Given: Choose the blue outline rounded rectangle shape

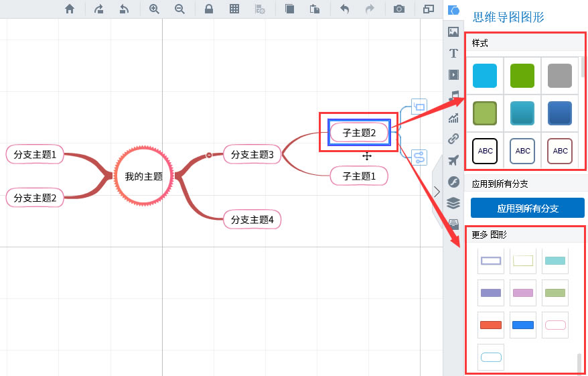Looking at the screenshot, I should pyautogui.click(x=491, y=357).
